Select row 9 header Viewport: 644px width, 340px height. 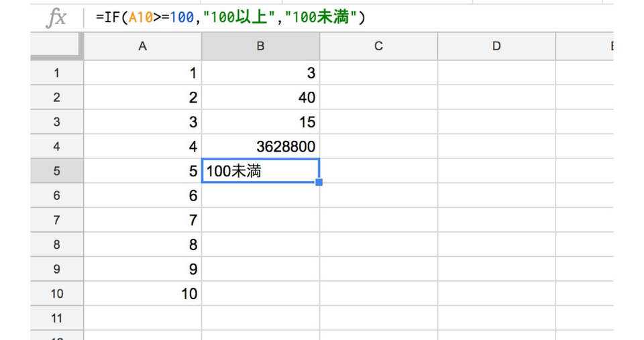tap(56, 269)
